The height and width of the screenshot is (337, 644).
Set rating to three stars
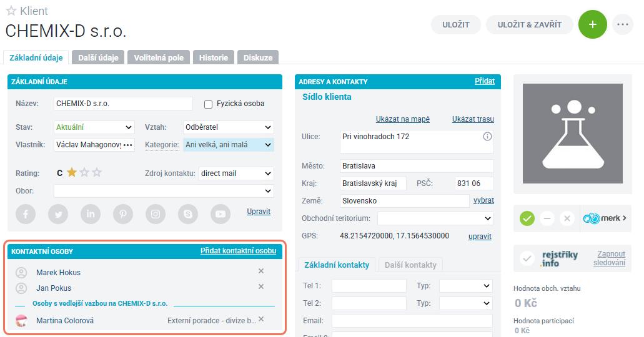click(97, 172)
